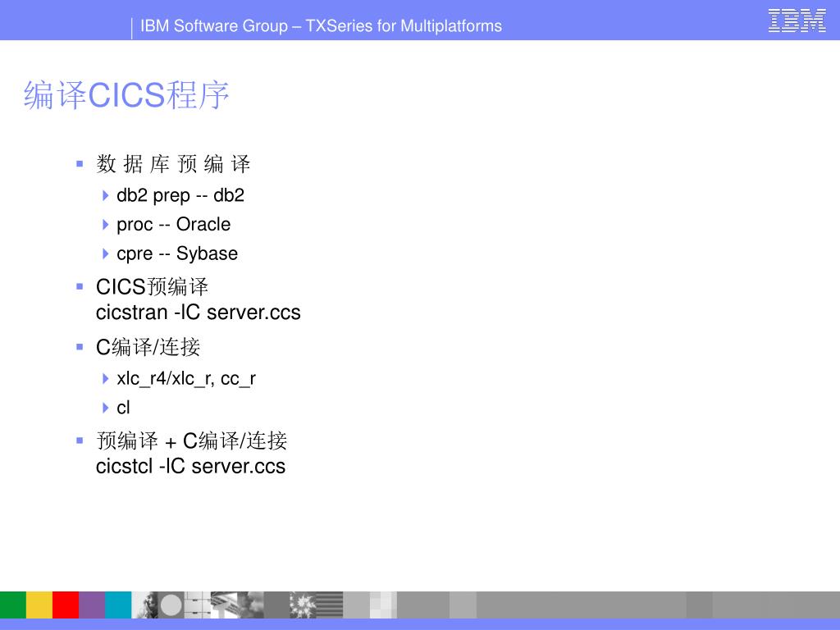The height and width of the screenshot is (630, 840).
Task: Click the purple square in the footer strip
Action: 92,605
